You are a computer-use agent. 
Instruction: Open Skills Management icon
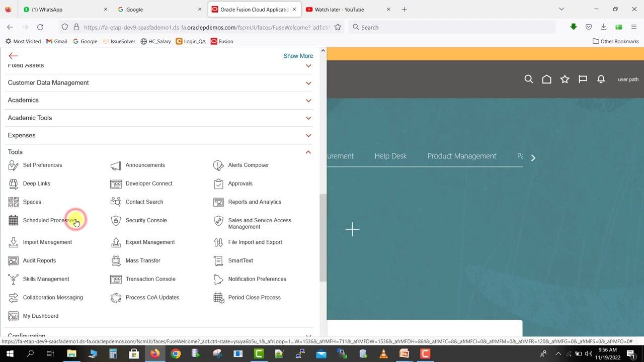pos(14,279)
